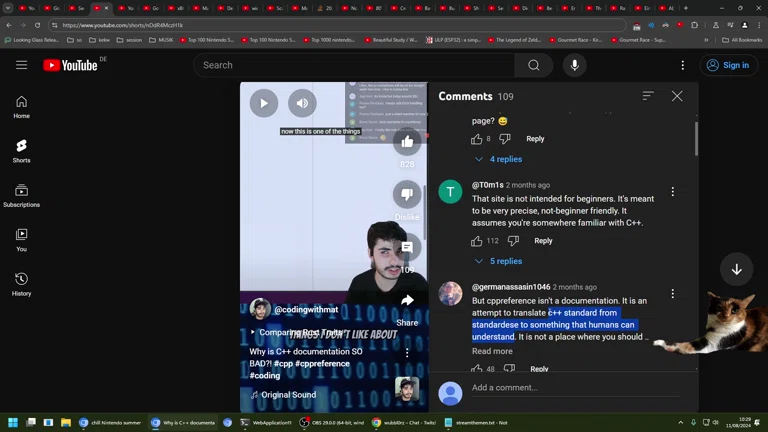Screen dimensions: 768x432
Task: Go to next Short with down arrow
Action: click(x=736, y=269)
